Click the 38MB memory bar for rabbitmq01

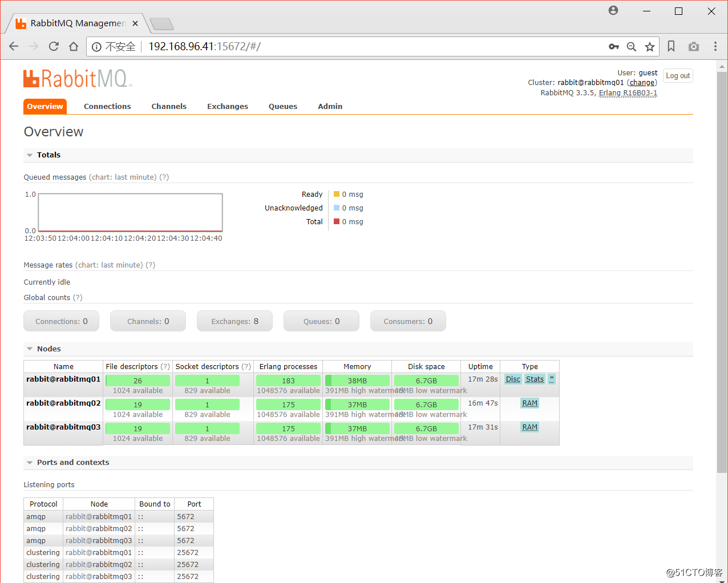pyautogui.click(x=357, y=380)
